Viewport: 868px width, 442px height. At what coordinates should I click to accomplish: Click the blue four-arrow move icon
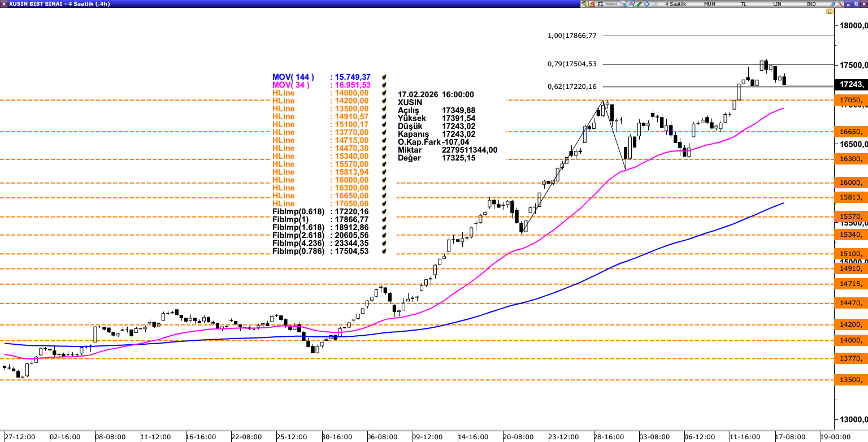tap(647, 4)
